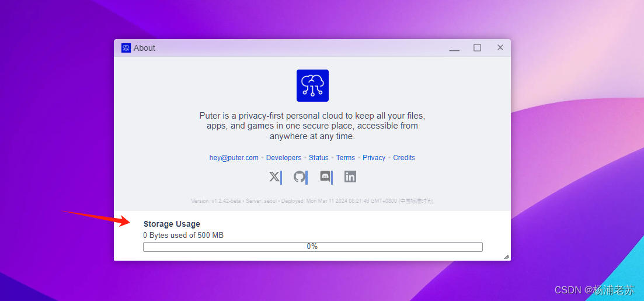Click the 0% storage usage progress bar

[x=312, y=247]
